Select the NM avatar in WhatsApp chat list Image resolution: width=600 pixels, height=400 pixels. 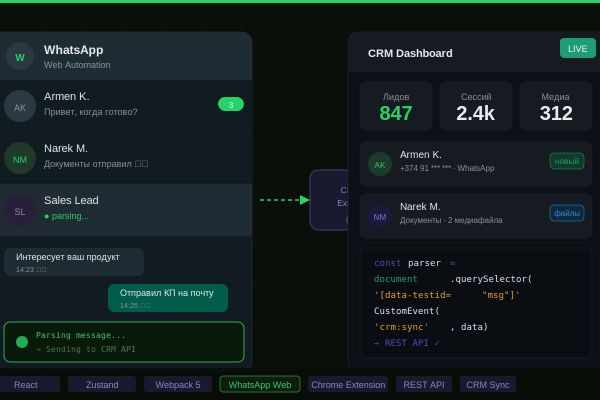pos(20,158)
